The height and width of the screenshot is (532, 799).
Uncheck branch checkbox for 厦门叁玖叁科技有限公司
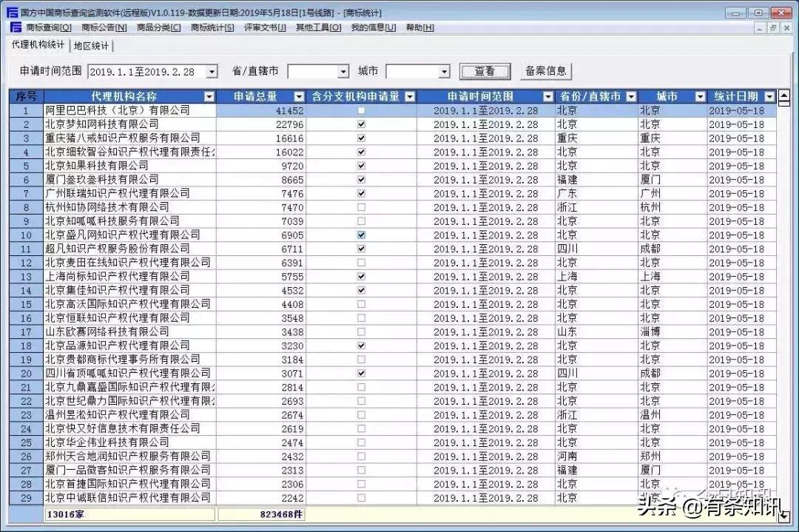(361, 179)
